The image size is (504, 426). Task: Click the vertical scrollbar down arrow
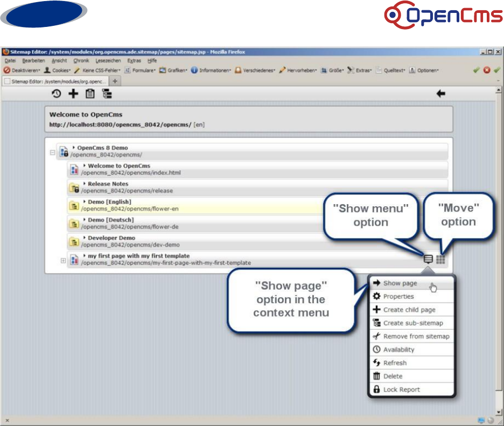point(499,412)
